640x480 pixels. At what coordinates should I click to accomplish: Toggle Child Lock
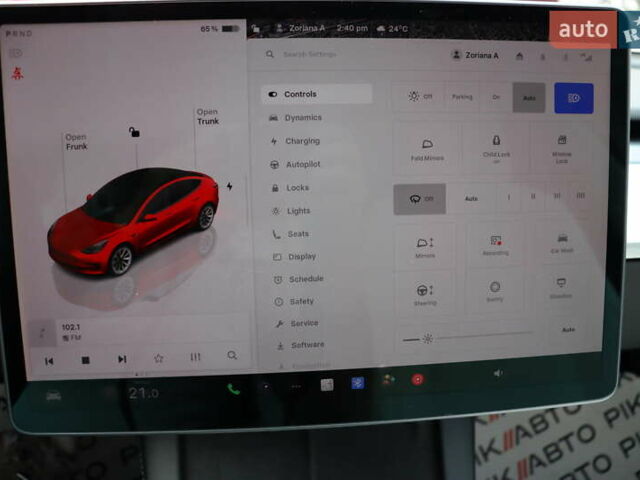click(496, 147)
